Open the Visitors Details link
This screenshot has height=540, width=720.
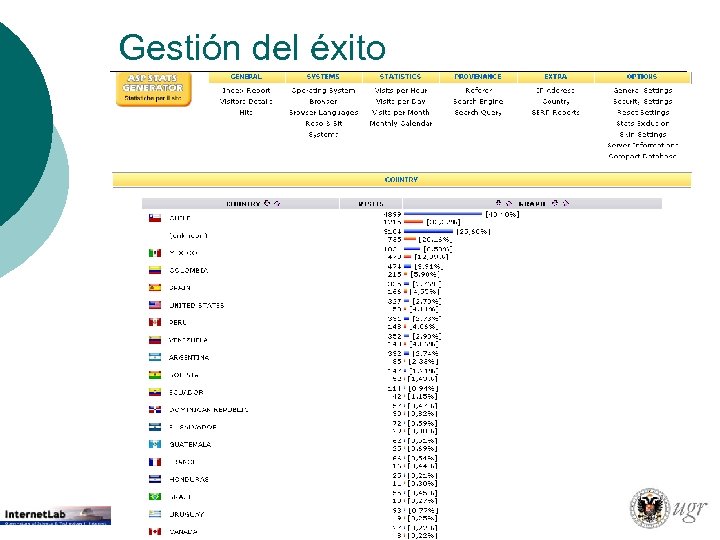246,101
